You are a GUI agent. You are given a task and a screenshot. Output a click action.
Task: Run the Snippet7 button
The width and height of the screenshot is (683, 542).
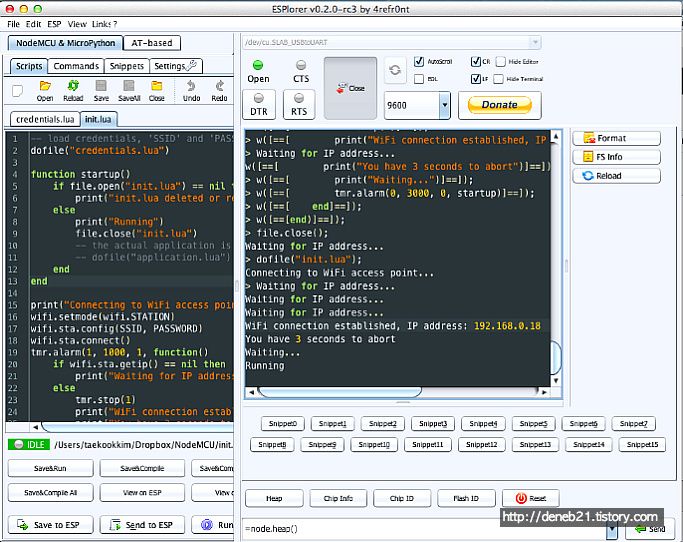click(633, 423)
